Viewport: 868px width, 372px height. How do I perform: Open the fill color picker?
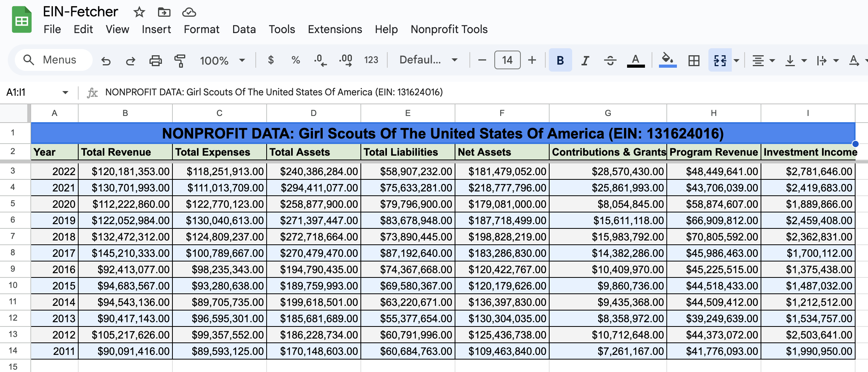(x=668, y=60)
